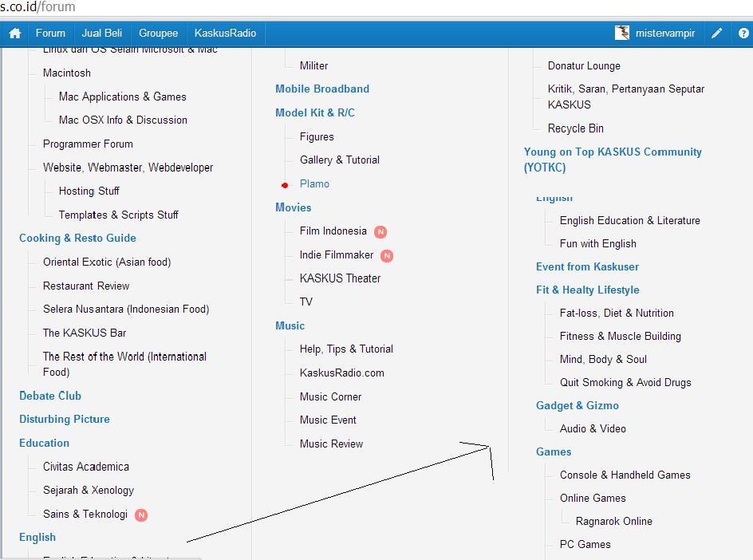The image size is (753, 560).
Task: Open the Jual Beli menu
Action: pos(102,34)
